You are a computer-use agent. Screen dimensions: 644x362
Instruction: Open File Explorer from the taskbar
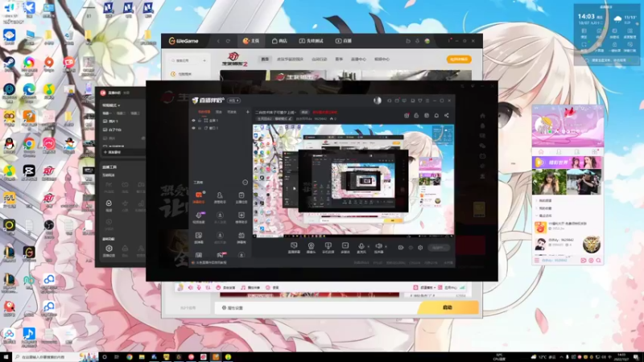tap(142, 357)
